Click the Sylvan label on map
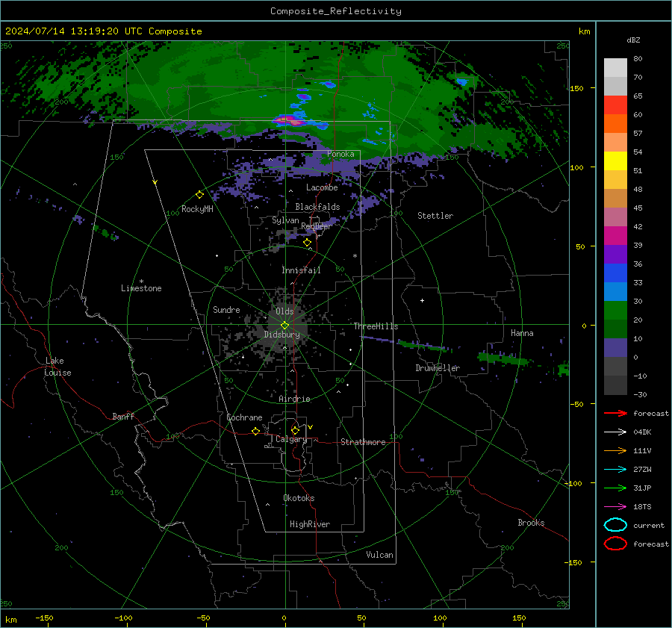 (x=285, y=220)
